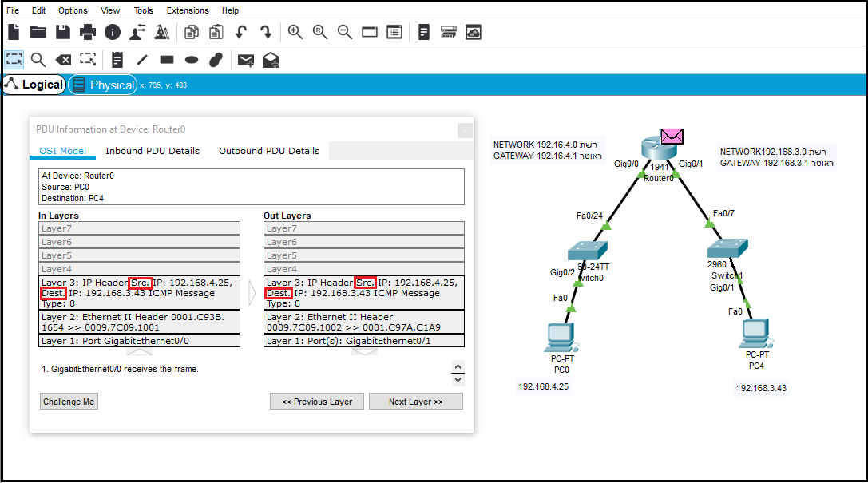Switch to the Physical workspace
This screenshot has width=868, height=483.
103,85
